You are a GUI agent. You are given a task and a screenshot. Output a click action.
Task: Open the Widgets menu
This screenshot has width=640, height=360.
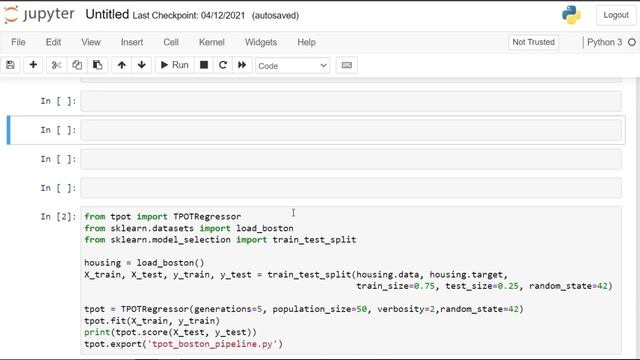(x=261, y=42)
